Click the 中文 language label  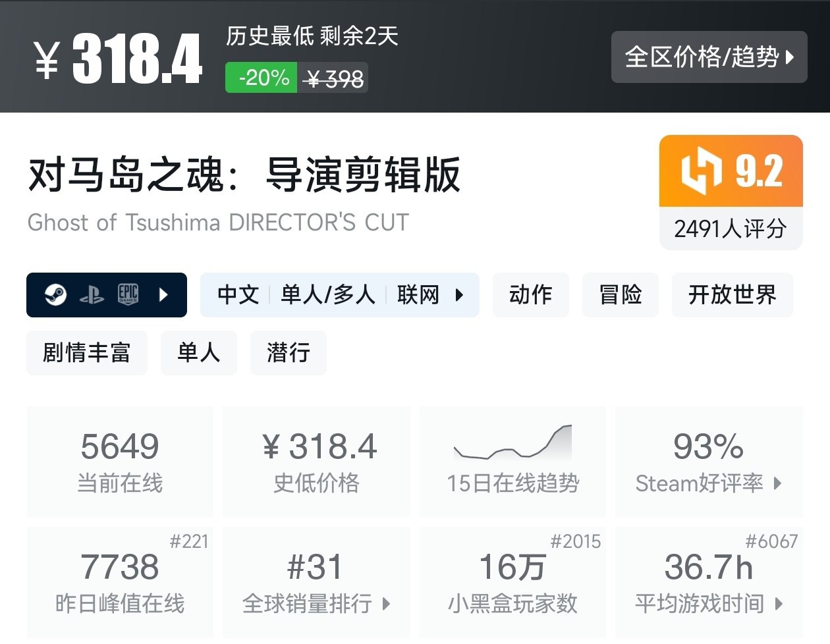point(238,294)
